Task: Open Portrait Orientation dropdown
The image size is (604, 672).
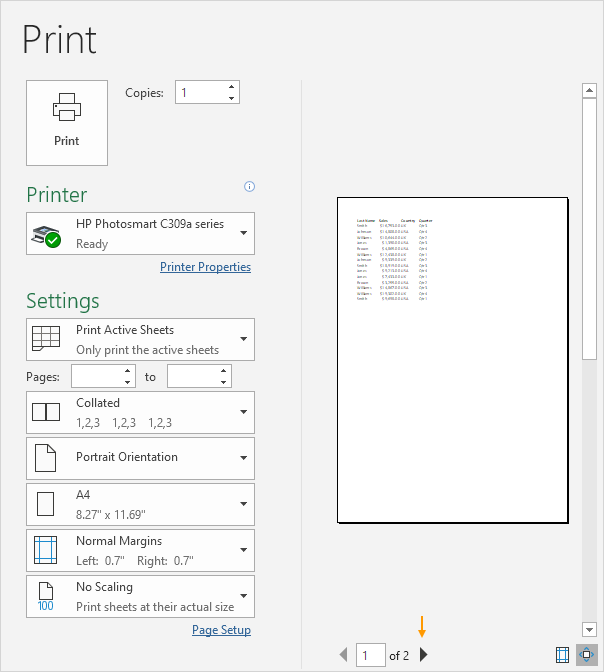Action: click(140, 458)
